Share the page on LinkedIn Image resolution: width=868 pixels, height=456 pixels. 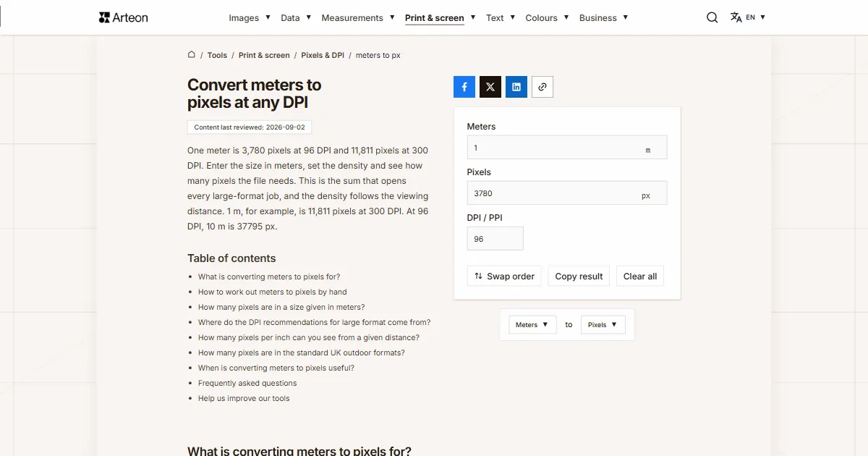(516, 87)
